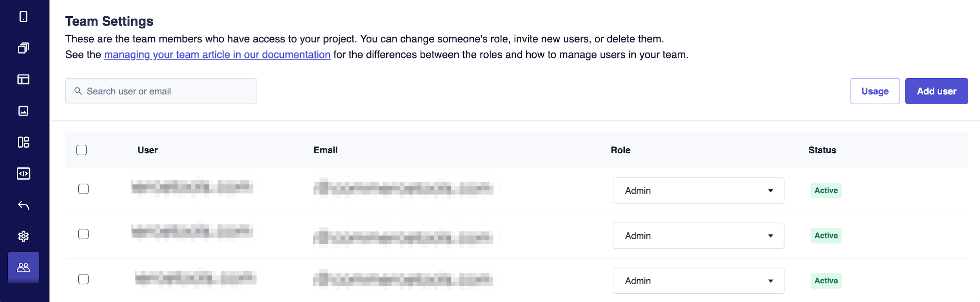
Task: Expand the third row Admin role dropdown
Action: point(698,281)
